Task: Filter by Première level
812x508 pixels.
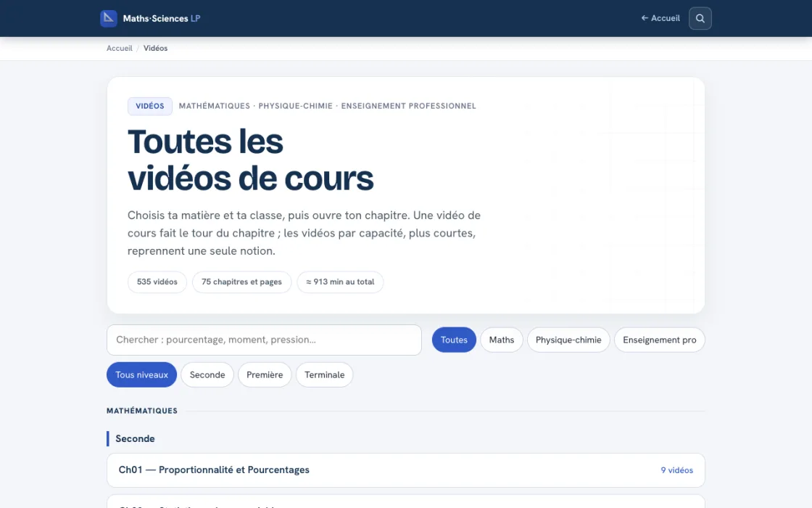Action: pyautogui.click(x=265, y=374)
